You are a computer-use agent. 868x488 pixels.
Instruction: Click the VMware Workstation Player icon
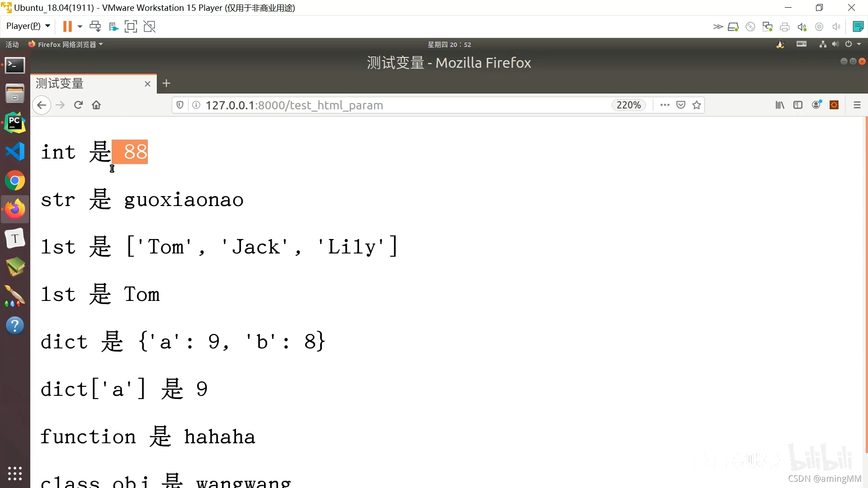tap(6, 7)
